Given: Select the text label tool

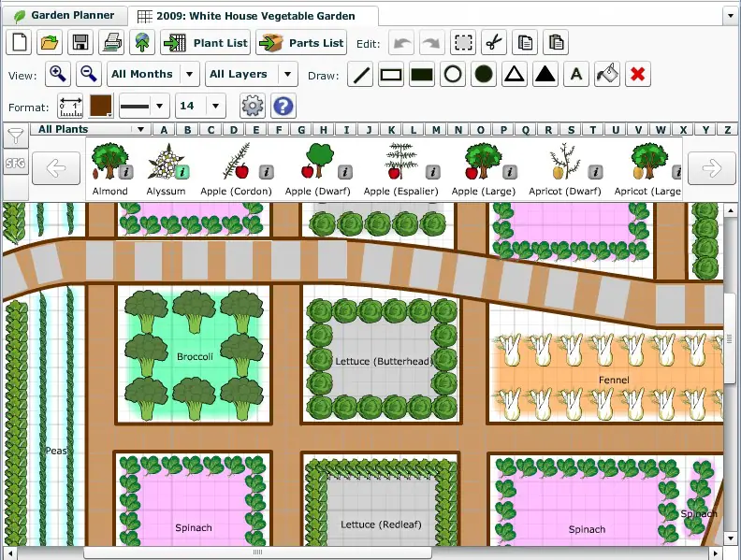Looking at the screenshot, I should (576, 74).
